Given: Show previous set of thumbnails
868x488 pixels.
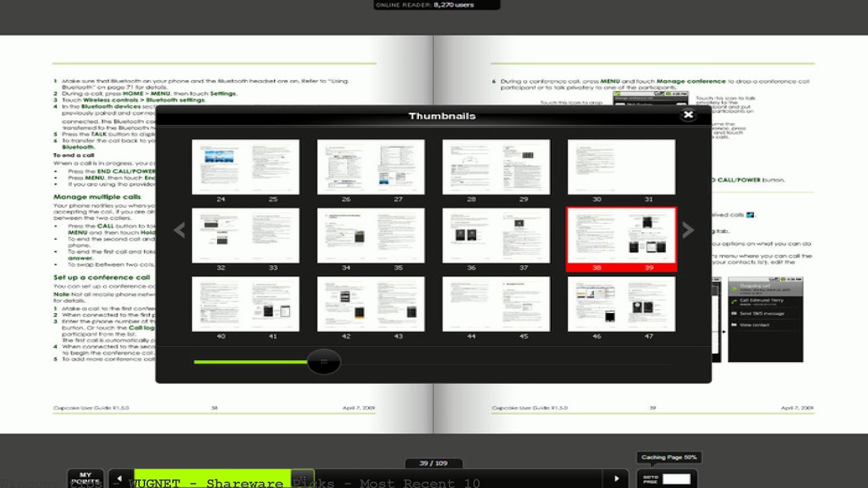Looking at the screenshot, I should click(x=179, y=230).
